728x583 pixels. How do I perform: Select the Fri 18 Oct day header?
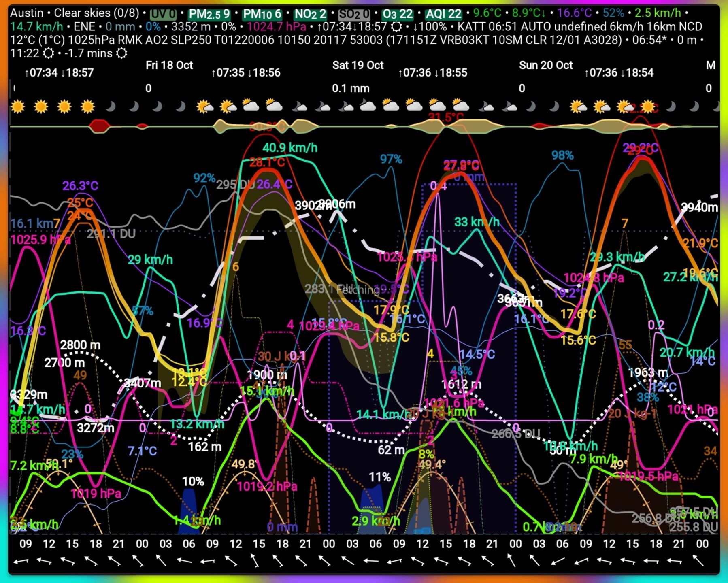[168, 66]
